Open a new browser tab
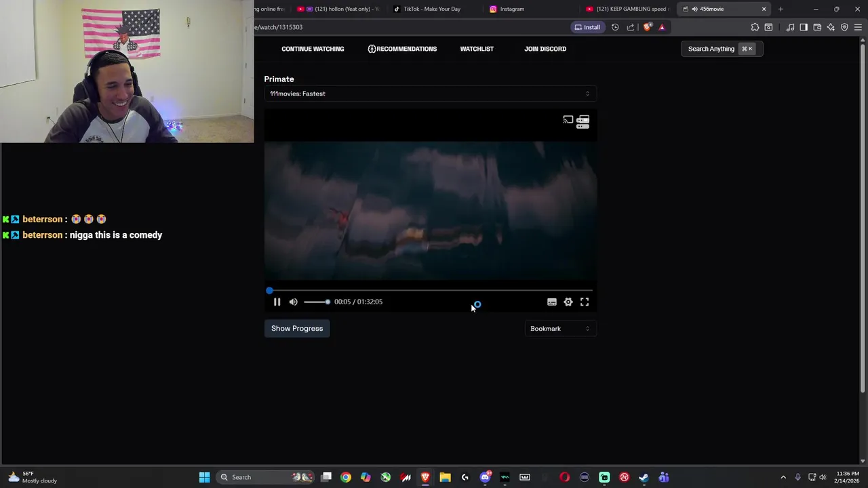868x488 pixels. click(x=781, y=9)
